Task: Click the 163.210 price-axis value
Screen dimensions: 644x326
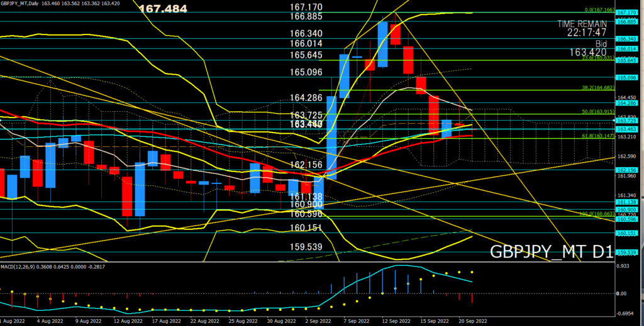Action: click(x=627, y=136)
